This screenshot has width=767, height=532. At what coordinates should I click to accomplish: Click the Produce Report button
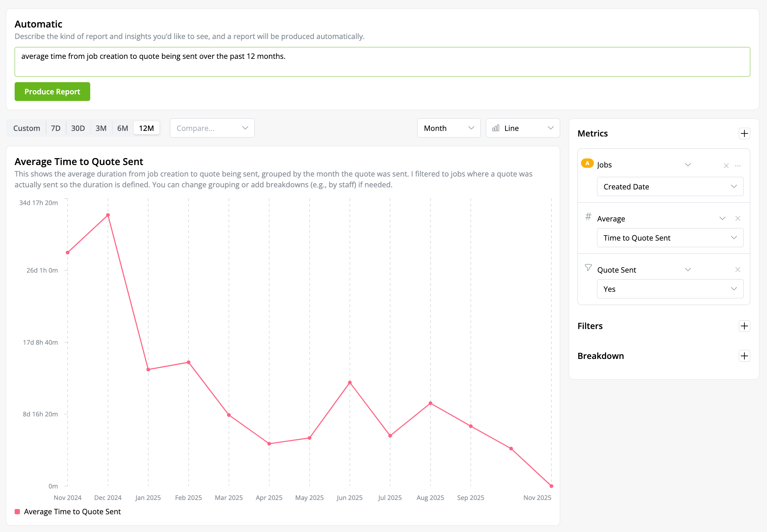(x=52, y=92)
